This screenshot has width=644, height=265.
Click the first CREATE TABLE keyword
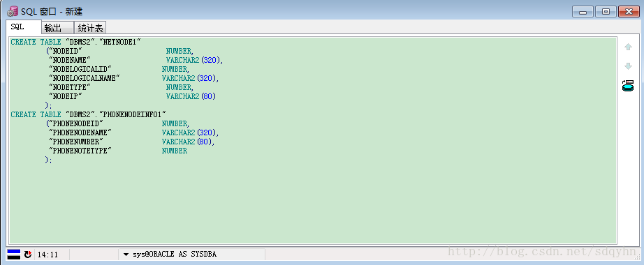tap(36, 42)
